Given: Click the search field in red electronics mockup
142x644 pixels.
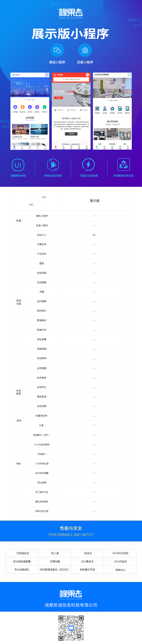Looking at the screenshot, I should 71,79.
